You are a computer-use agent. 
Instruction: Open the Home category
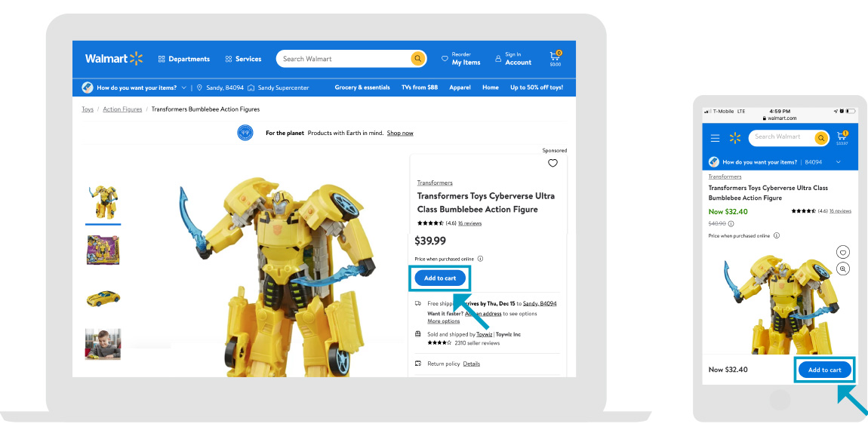pos(490,88)
